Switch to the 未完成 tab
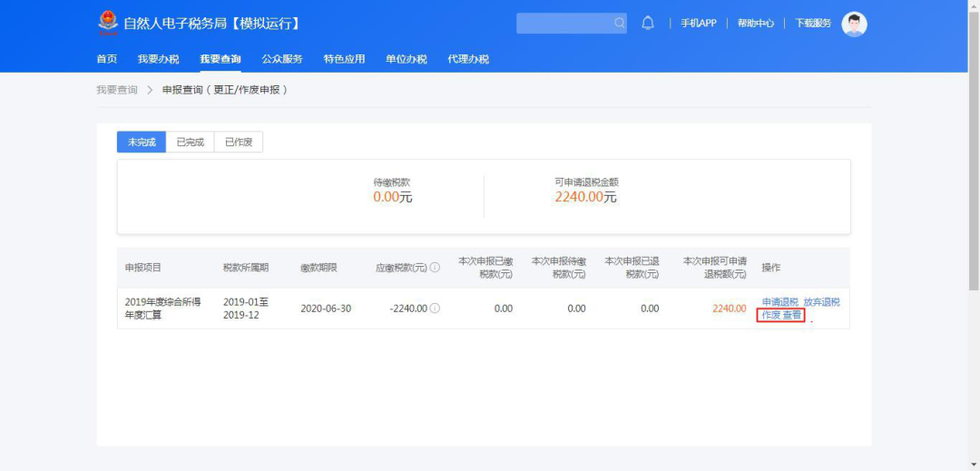Screen dimensions: 980x471 (x=142, y=142)
